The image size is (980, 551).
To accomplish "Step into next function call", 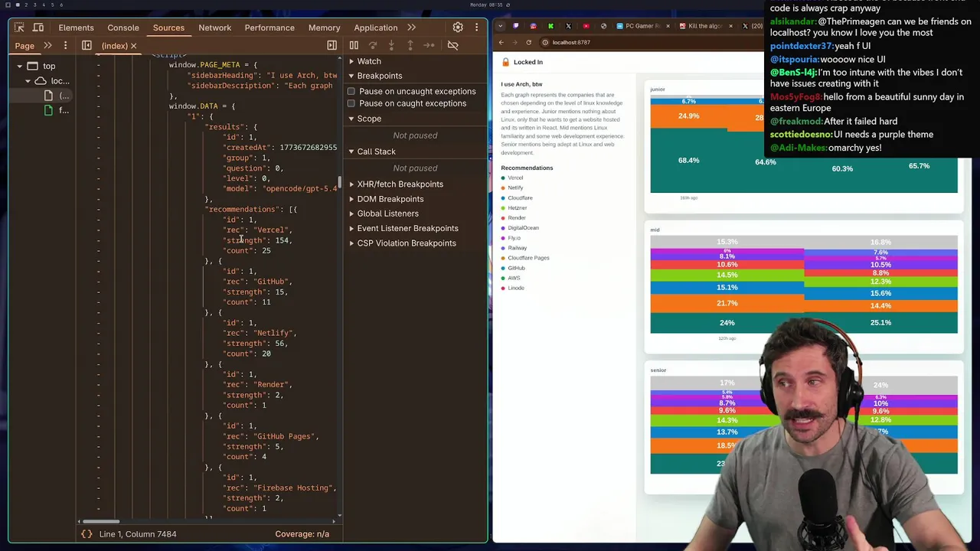I will pos(391,45).
